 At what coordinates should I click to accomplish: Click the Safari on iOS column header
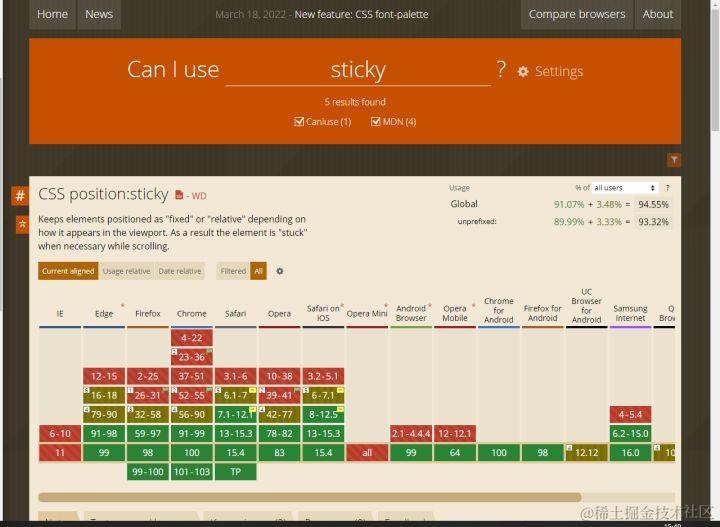pos(323,313)
